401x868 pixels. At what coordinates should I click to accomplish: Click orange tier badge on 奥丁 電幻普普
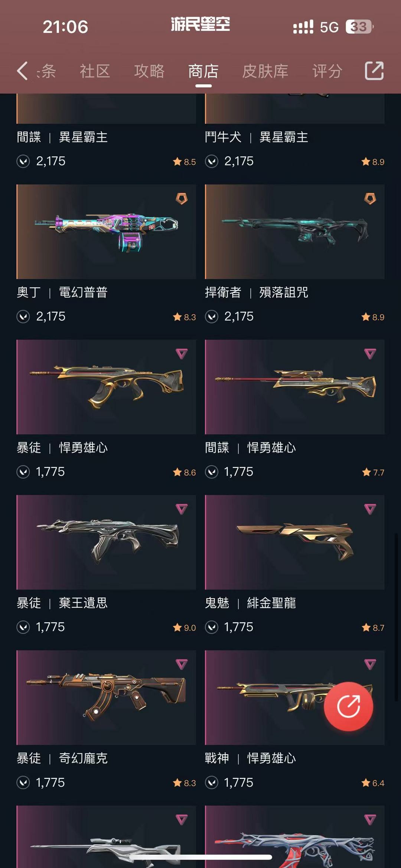182,198
